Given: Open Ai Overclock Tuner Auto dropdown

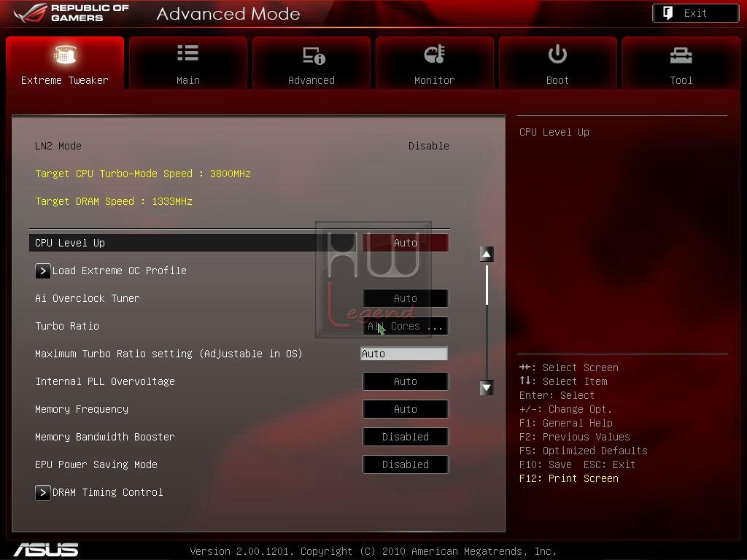Looking at the screenshot, I should [406, 298].
